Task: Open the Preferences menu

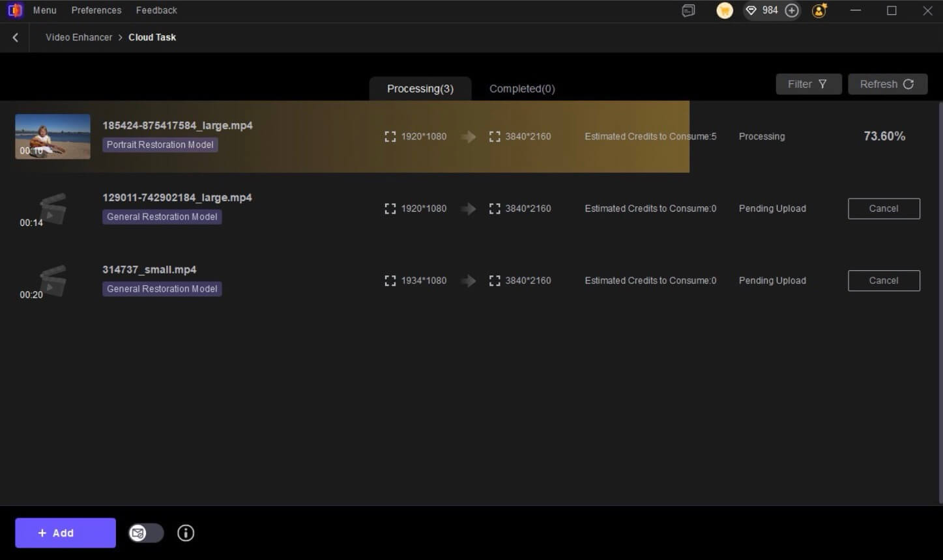Action: [96, 10]
